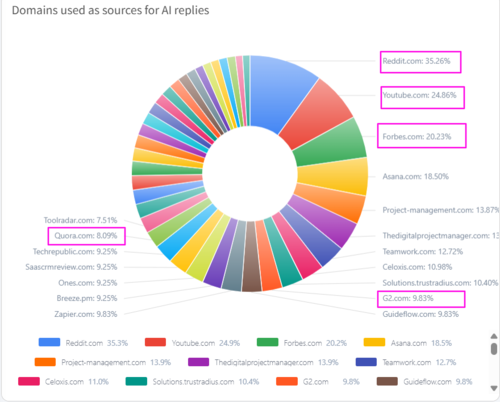Click the teal Solutions.trustradius.com legend swatch
Screen dimensions: 500x402
(136, 381)
